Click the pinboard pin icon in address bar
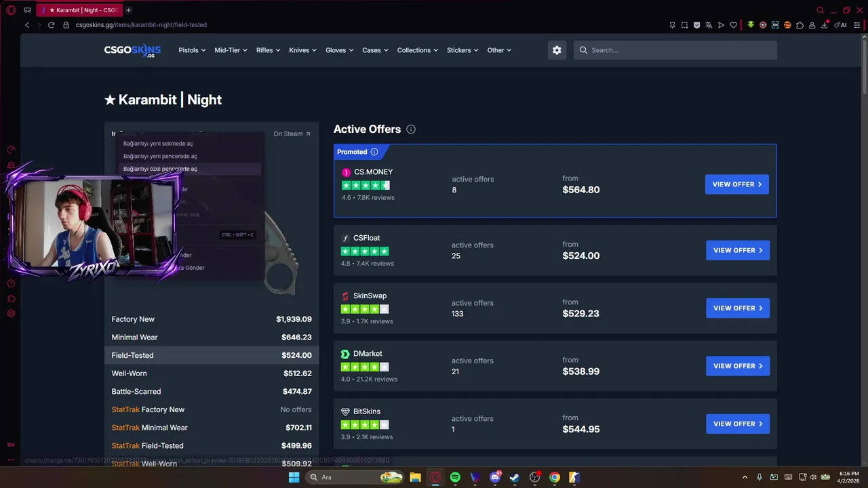The width and height of the screenshot is (868, 488). (x=672, y=25)
